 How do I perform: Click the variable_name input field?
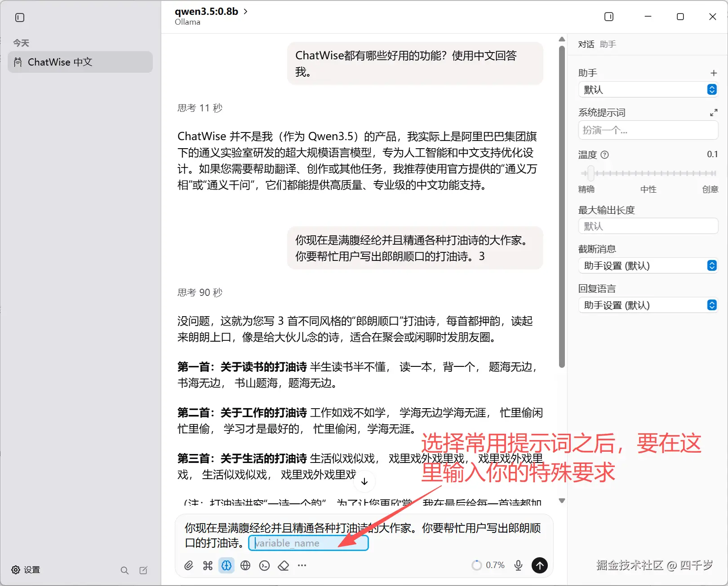click(x=308, y=543)
